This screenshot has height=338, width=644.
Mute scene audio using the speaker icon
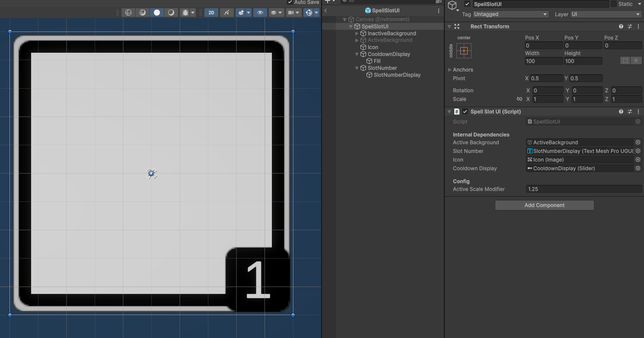[x=226, y=12]
